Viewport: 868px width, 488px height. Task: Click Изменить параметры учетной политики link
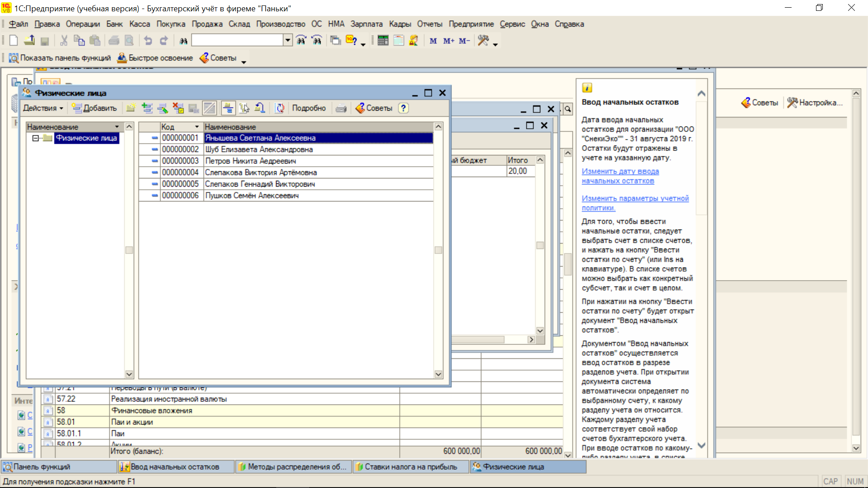click(x=635, y=203)
